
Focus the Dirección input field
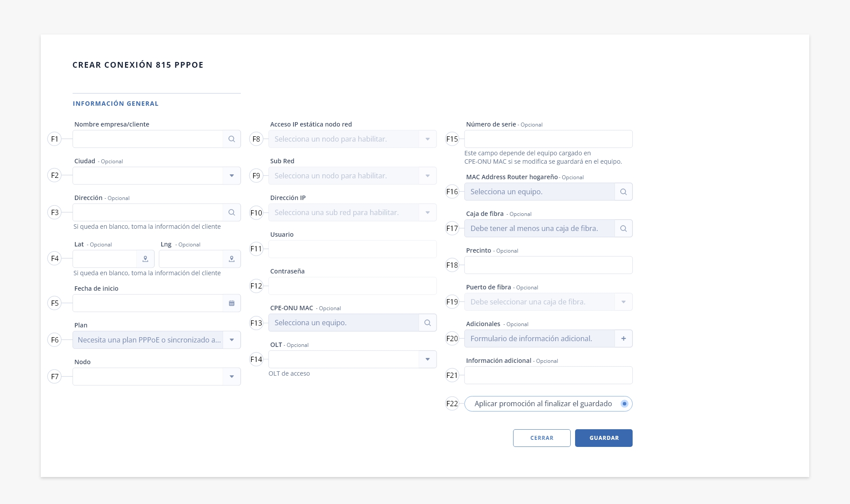pyautogui.click(x=148, y=212)
